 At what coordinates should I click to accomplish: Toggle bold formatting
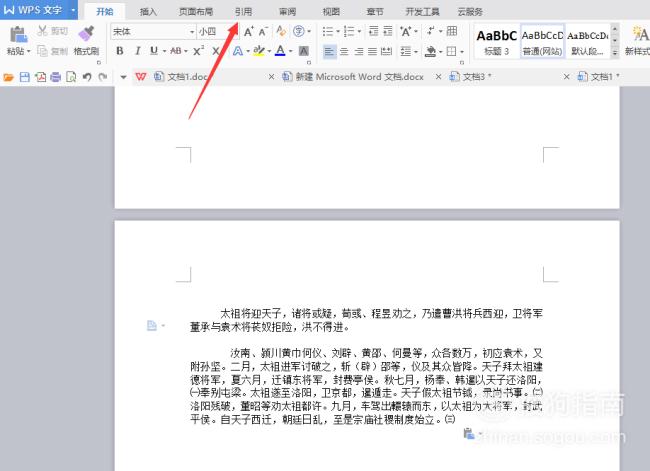click(120, 51)
